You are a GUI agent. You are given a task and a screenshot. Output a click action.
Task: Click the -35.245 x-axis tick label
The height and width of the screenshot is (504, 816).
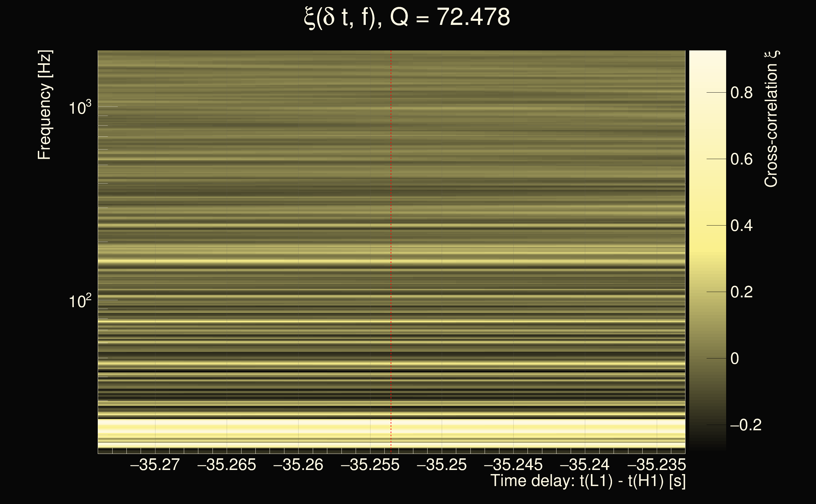pyautogui.click(x=513, y=465)
